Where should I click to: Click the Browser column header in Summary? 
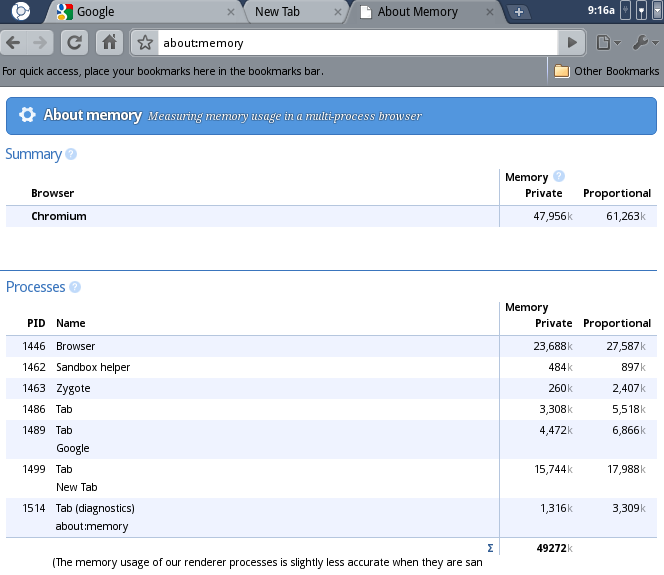53,194
